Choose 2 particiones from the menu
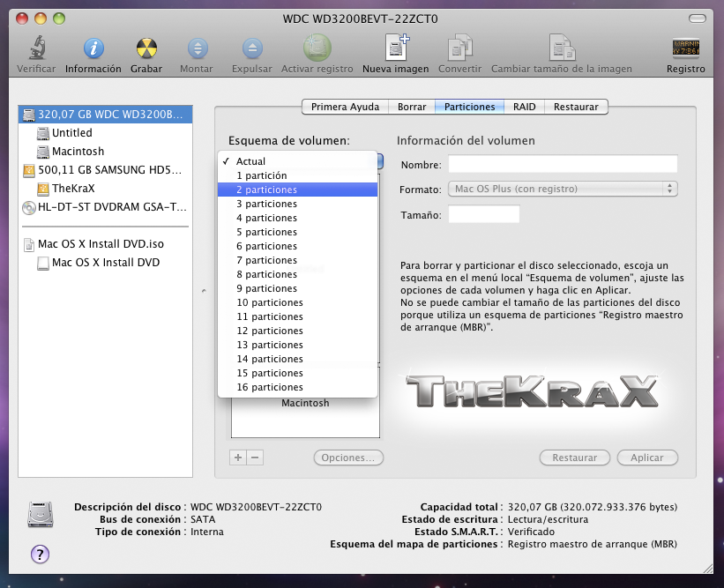Image resolution: width=724 pixels, height=588 pixels. point(297,190)
